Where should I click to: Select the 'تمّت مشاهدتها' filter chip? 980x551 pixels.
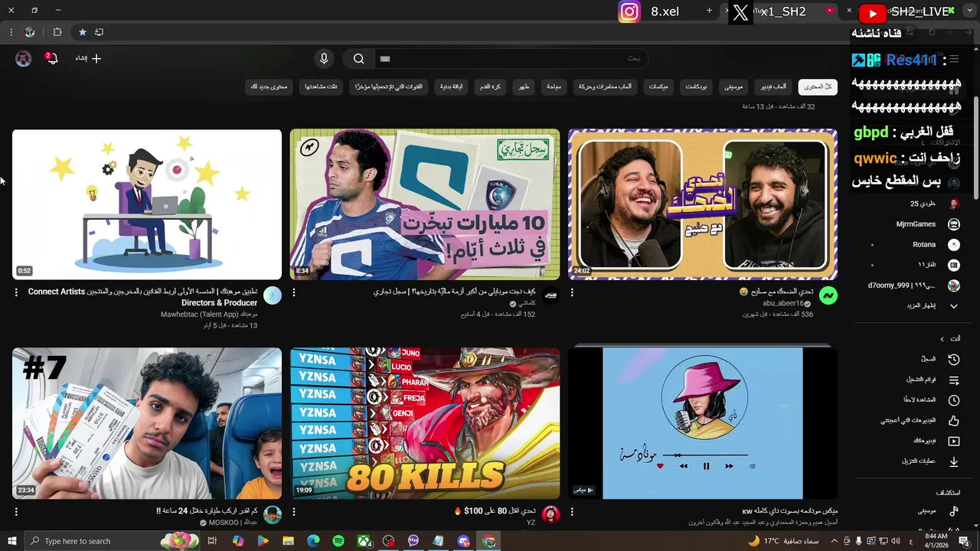[x=322, y=87]
